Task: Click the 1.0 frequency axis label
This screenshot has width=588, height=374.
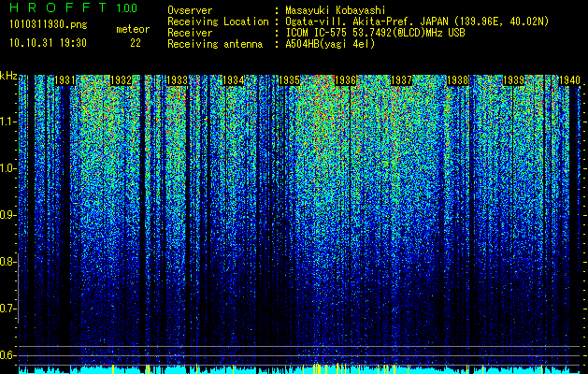Action: [x=8, y=168]
